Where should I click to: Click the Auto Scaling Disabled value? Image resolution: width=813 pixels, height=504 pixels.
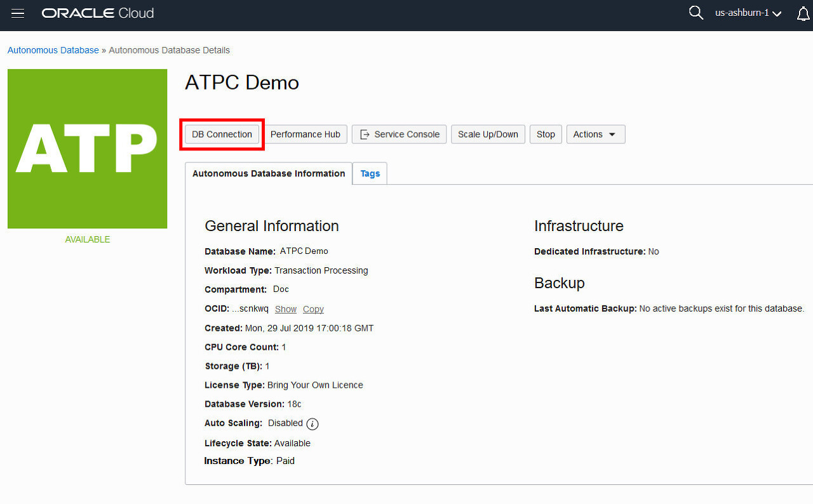[x=285, y=423]
